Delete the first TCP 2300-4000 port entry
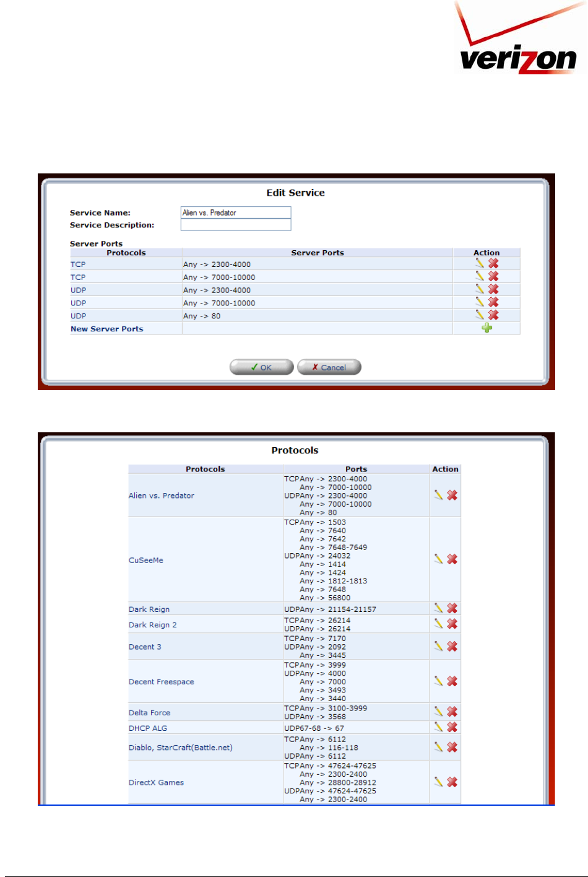 tap(493, 263)
